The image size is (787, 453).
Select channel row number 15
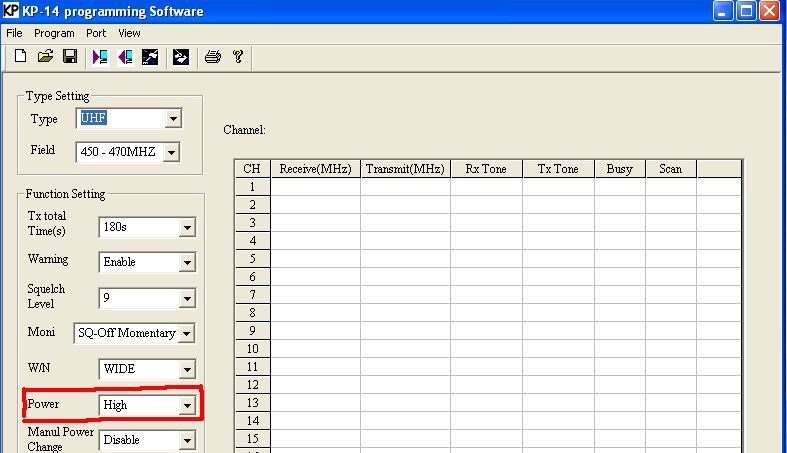click(252, 439)
